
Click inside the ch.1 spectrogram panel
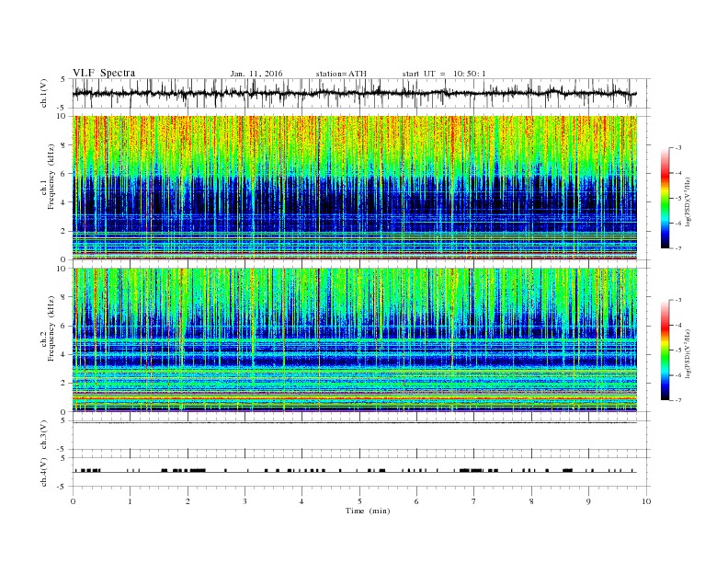click(355, 188)
